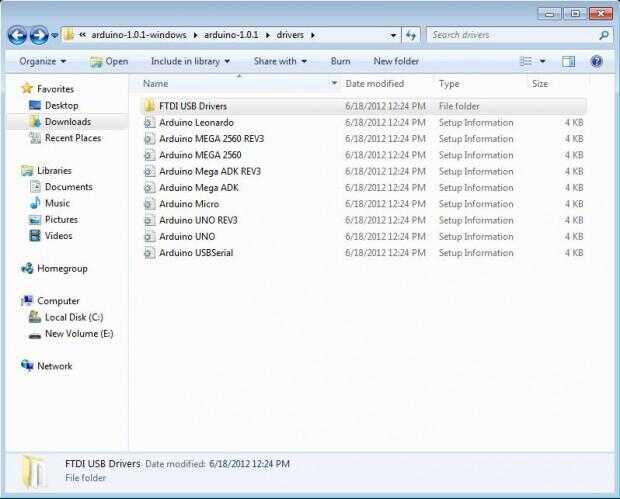Sort by the Date modified column

[374, 84]
